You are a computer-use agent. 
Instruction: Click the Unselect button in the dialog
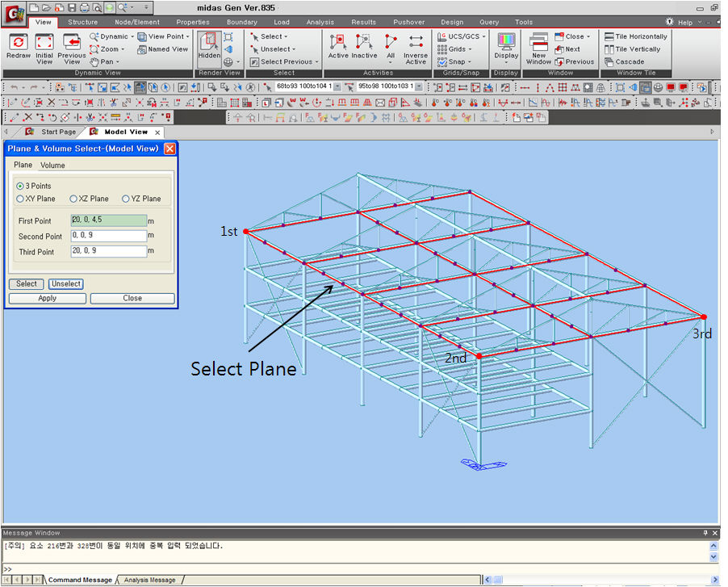click(66, 283)
